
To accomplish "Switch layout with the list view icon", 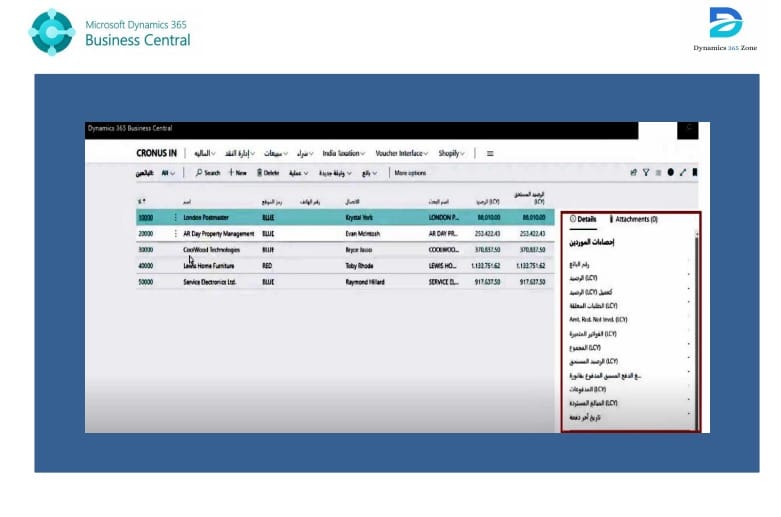I will coord(658,172).
